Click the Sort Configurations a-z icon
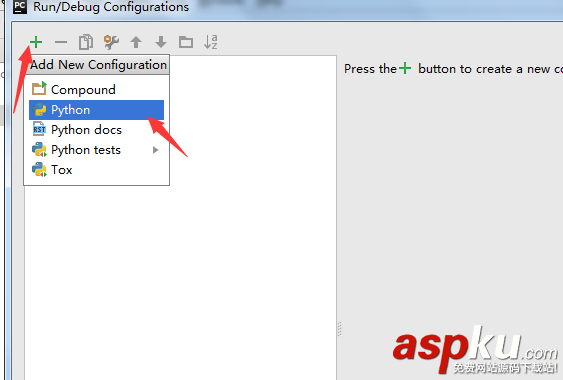Screen dimensions: 563x380 211,42
